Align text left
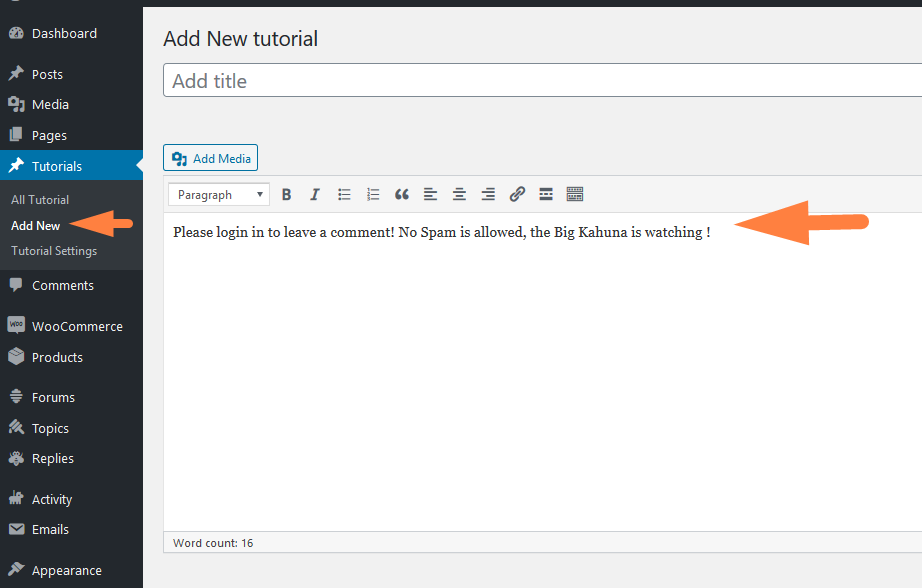This screenshot has width=922, height=588. click(x=430, y=195)
